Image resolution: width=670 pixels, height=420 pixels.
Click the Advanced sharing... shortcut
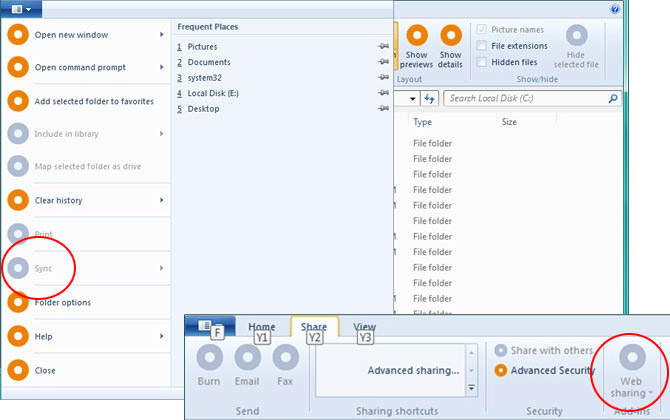(x=413, y=370)
